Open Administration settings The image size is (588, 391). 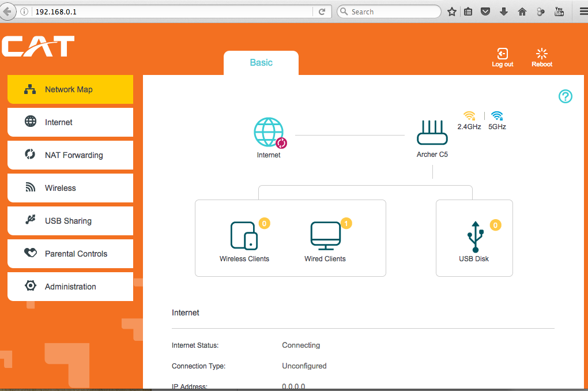70,286
